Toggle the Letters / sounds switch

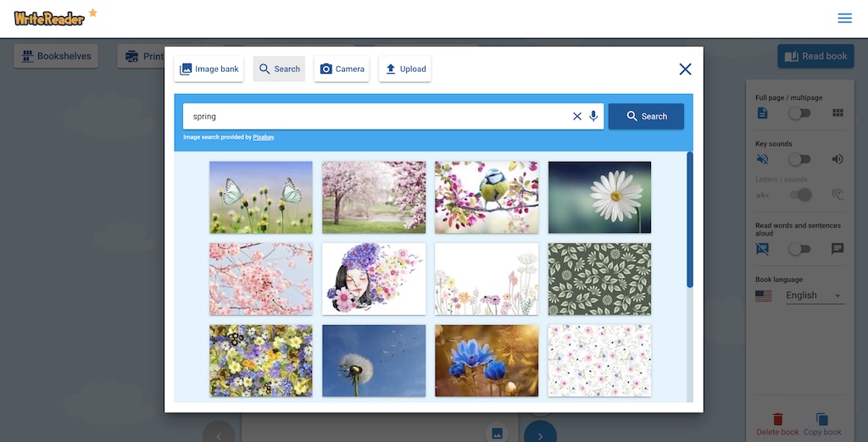pyautogui.click(x=800, y=195)
